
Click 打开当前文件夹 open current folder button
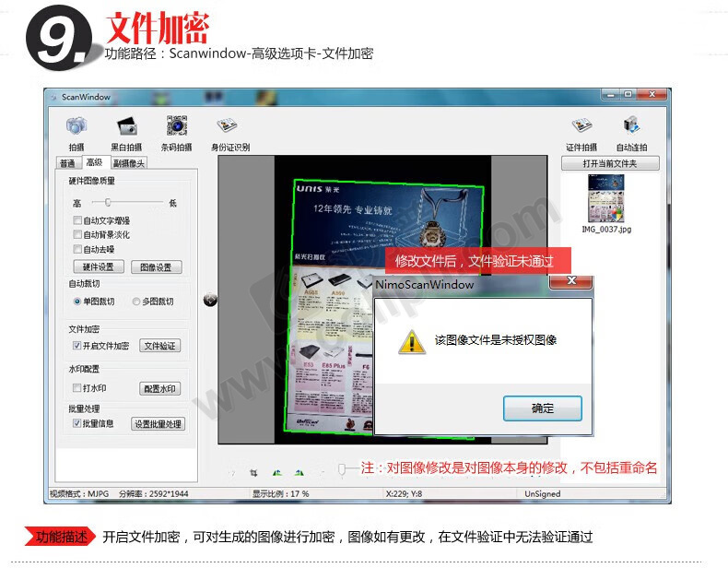609,163
